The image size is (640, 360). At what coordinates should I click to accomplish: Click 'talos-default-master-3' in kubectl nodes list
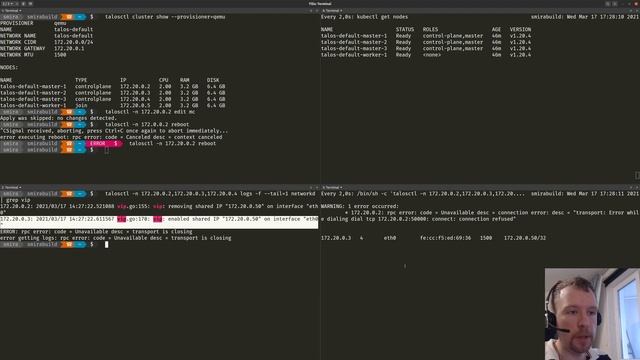[x=353, y=48]
